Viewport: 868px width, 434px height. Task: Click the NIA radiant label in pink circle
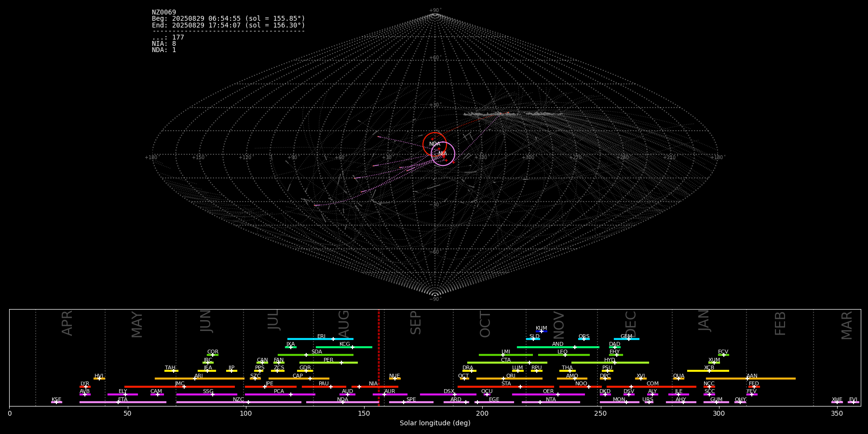pyautogui.click(x=442, y=154)
